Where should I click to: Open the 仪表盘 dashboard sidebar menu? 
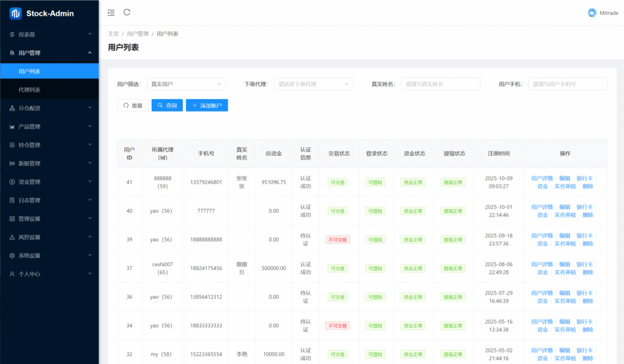pos(49,34)
